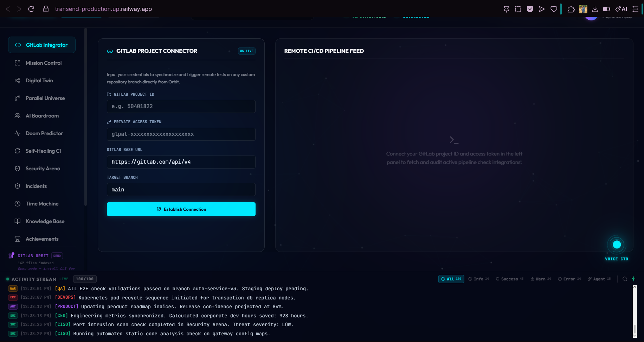Open the browser extensions puzzle icon
The width and height of the screenshot is (644, 342).
(571, 9)
